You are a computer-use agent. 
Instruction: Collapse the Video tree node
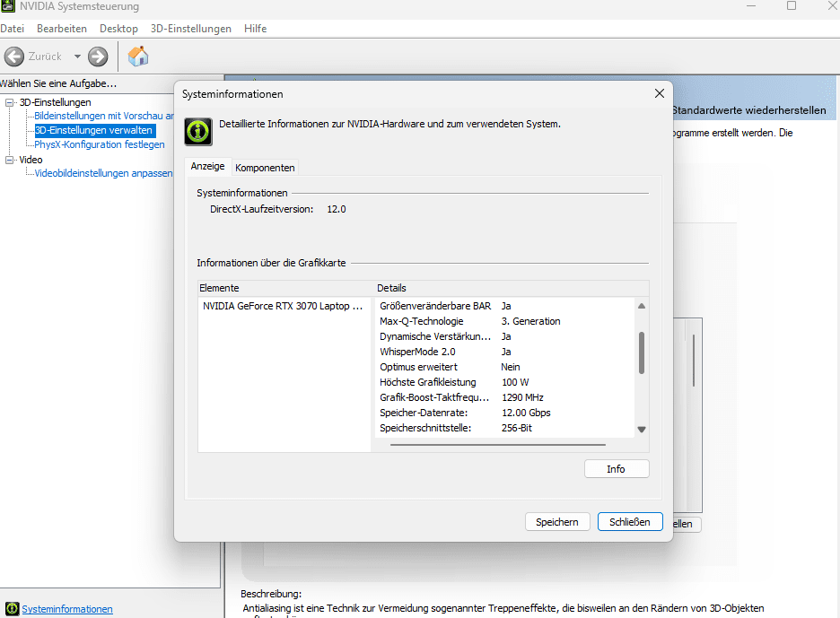click(9, 160)
